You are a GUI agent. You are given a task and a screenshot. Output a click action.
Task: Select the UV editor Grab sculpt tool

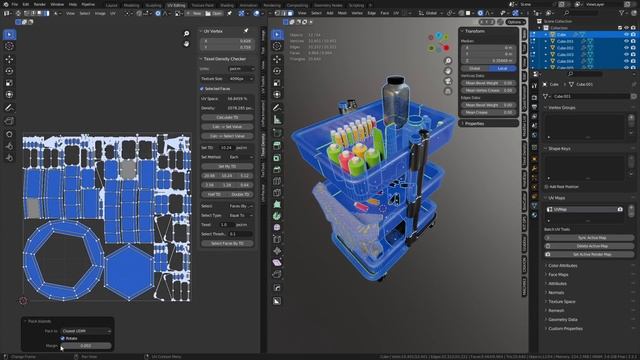[9, 134]
